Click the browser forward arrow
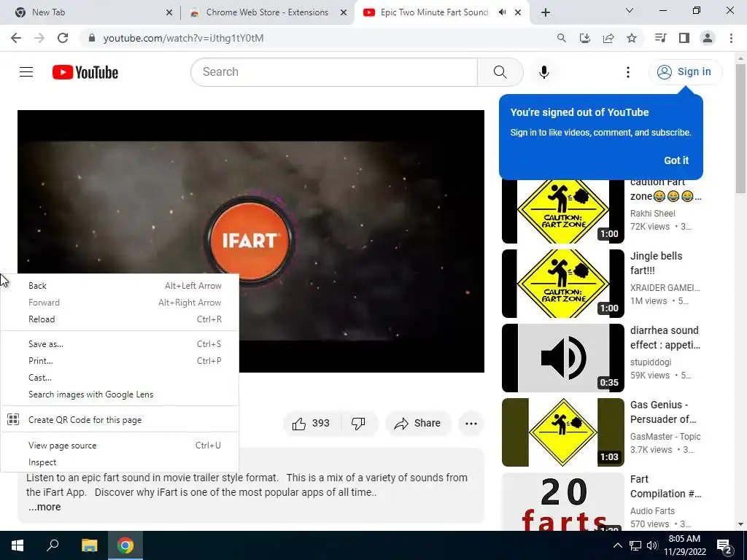This screenshot has height=560, width=747. click(39, 38)
